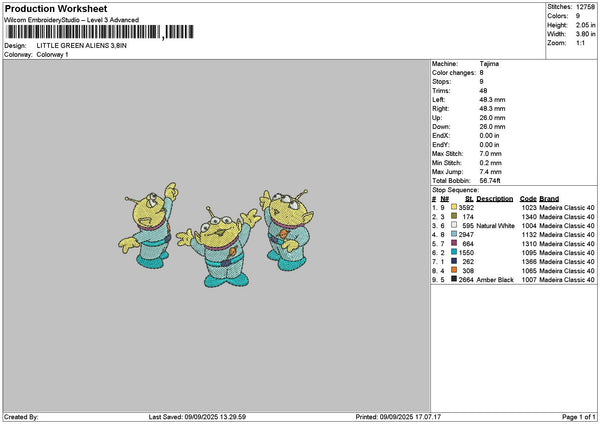The height and width of the screenshot is (424, 600).
Task: Click the yellow thread swatch 1023
Action: click(454, 207)
